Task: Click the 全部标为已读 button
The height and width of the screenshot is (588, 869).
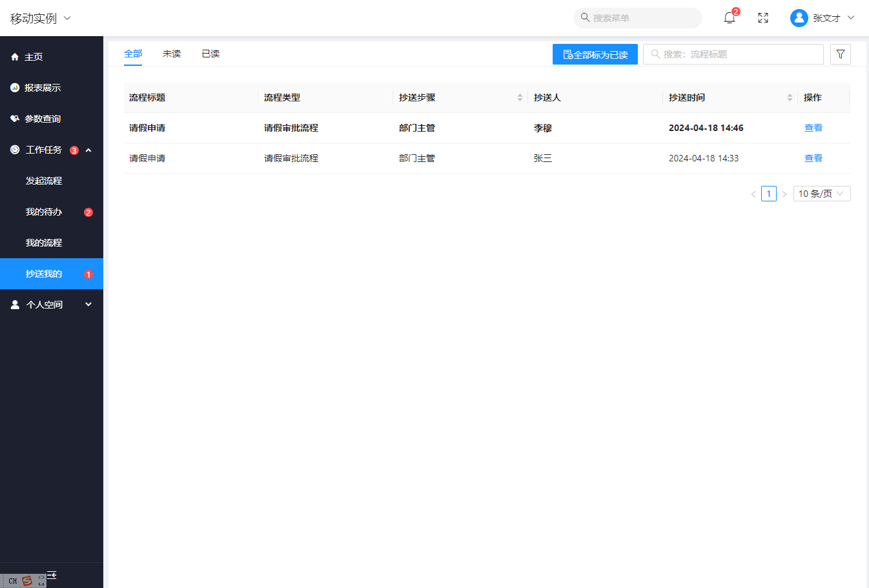Action: 595,54
